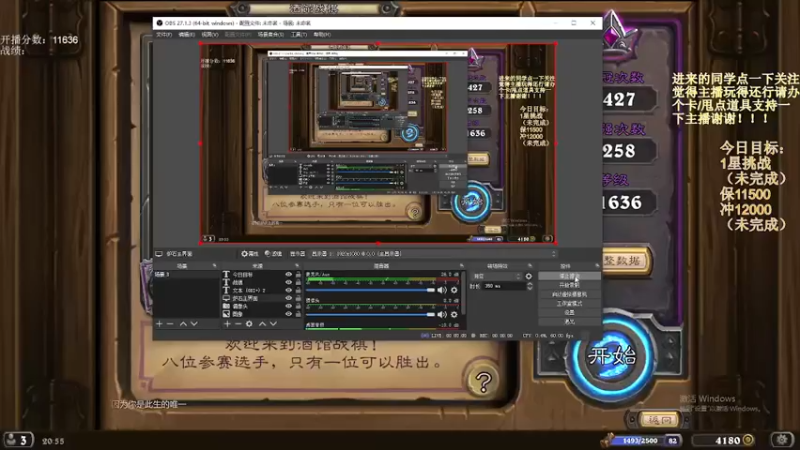
Task: Open 麦克风/Aux audio settings gear
Action: pos(454,290)
